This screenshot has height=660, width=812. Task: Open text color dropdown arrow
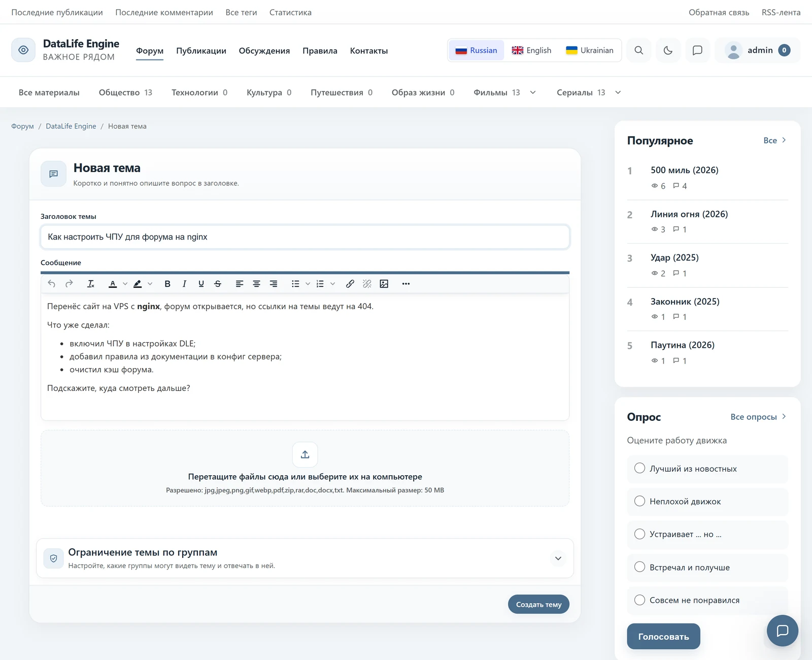click(x=125, y=284)
